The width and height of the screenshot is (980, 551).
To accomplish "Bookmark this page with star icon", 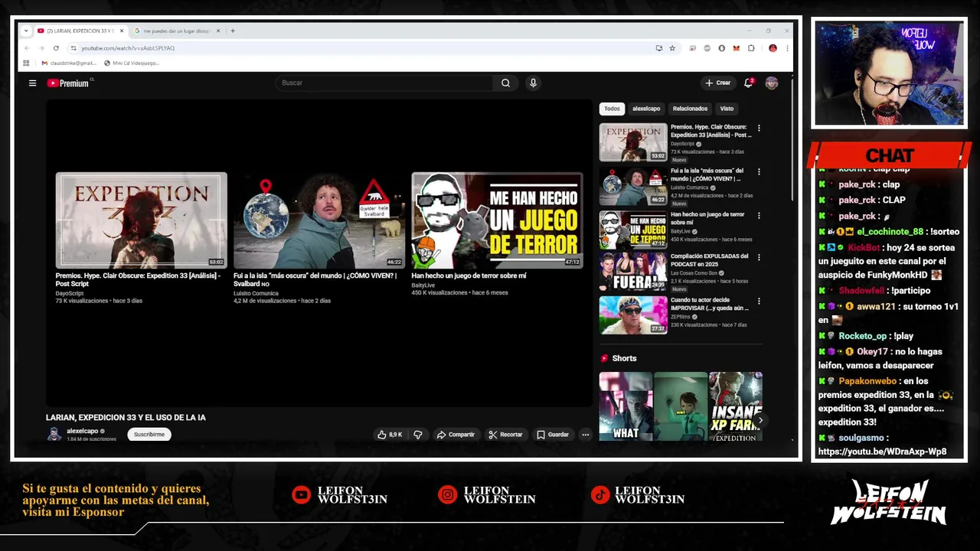I will pyautogui.click(x=672, y=48).
